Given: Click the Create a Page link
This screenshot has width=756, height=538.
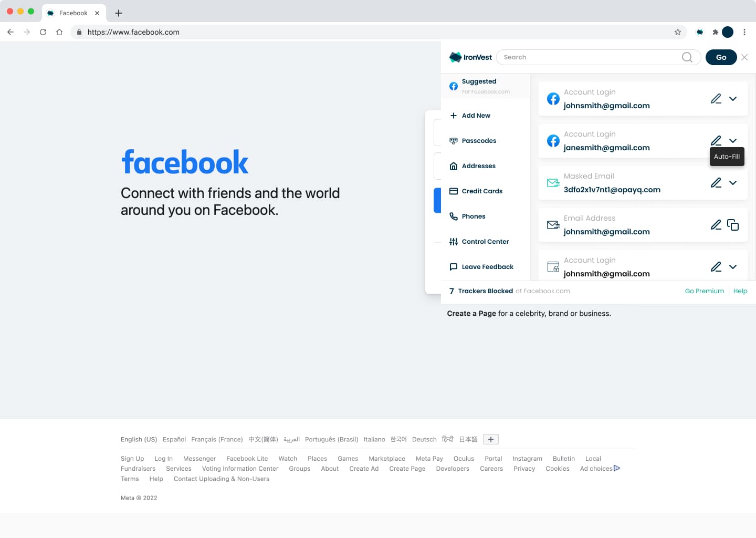Looking at the screenshot, I should [471, 314].
